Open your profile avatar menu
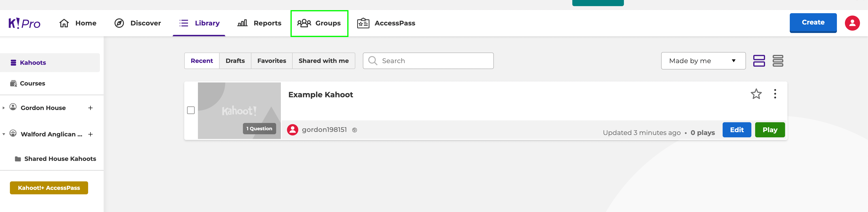868x212 pixels. tap(853, 23)
